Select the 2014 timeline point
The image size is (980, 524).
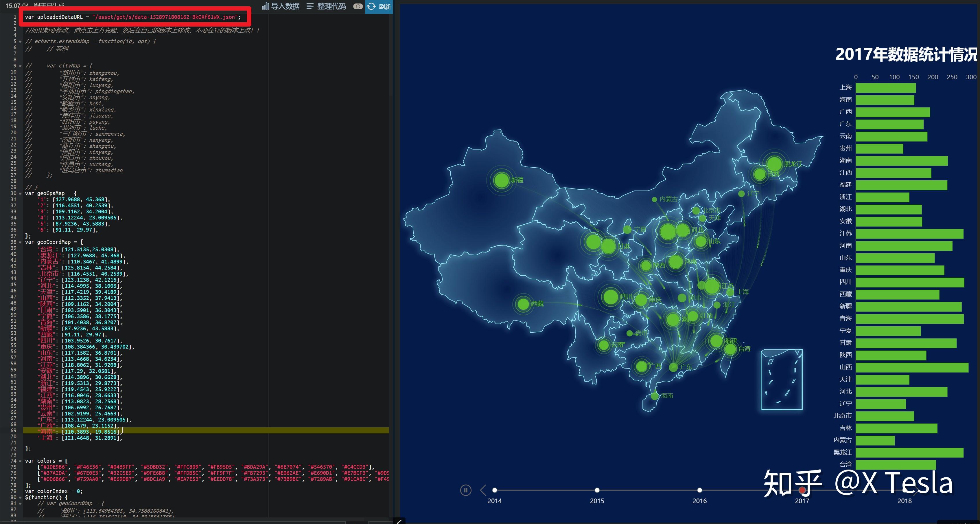point(495,490)
